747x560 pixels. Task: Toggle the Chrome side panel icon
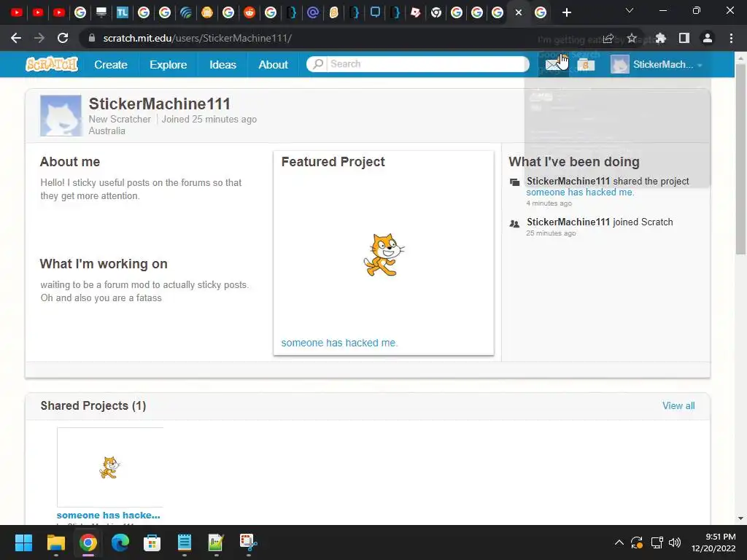pos(684,38)
